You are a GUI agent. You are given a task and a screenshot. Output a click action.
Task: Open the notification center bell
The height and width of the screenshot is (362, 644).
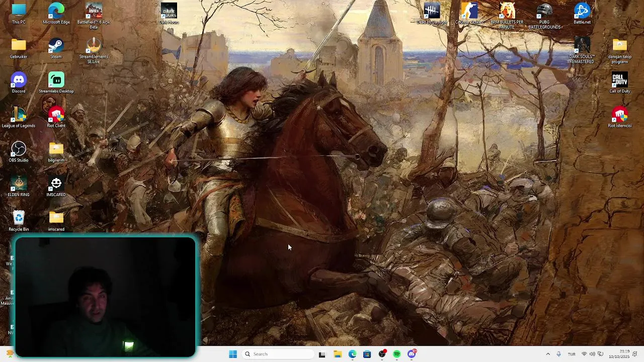tap(635, 354)
